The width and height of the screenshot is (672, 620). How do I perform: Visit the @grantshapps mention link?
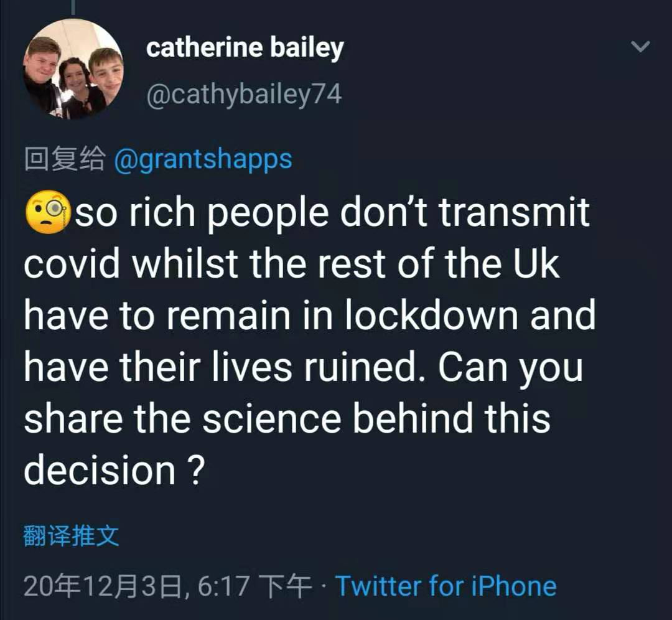[x=203, y=159]
